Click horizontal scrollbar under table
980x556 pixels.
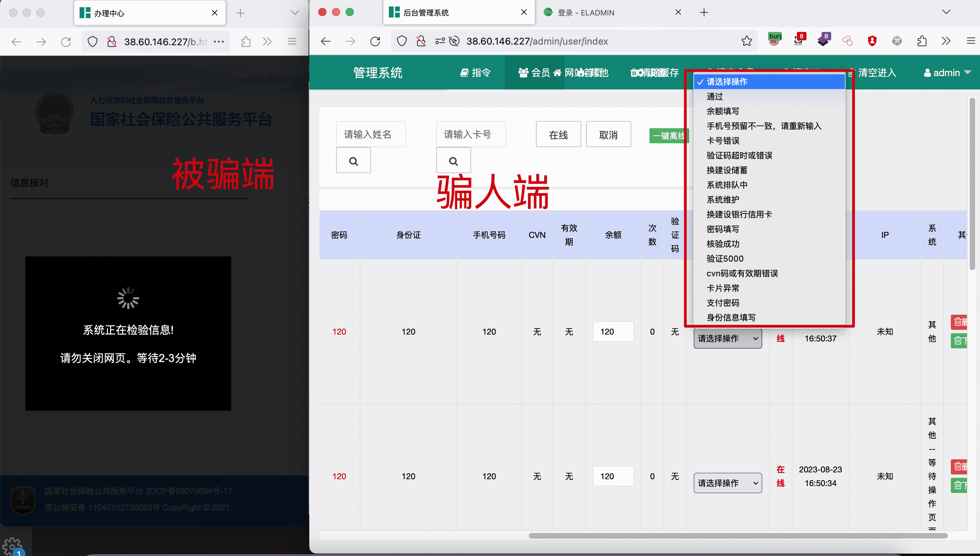pyautogui.click(x=738, y=536)
